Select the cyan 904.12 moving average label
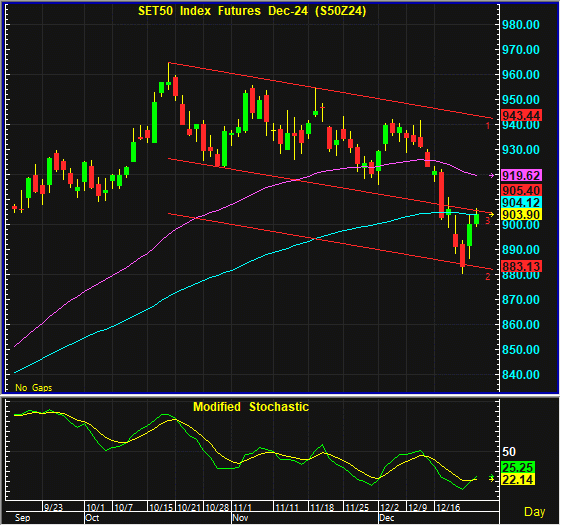This screenshot has width=561, height=526. [x=521, y=203]
